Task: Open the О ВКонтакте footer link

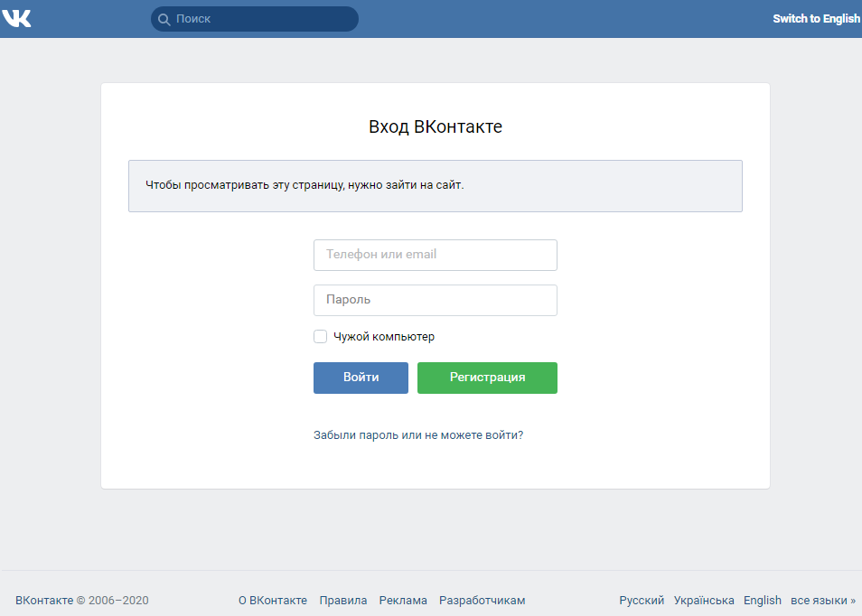Action: (x=273, y=601)
